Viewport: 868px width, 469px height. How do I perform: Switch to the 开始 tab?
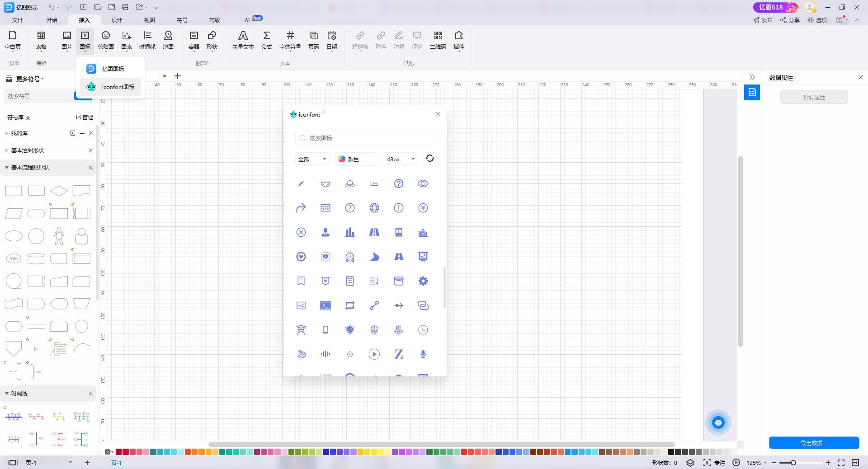point(52,20)
